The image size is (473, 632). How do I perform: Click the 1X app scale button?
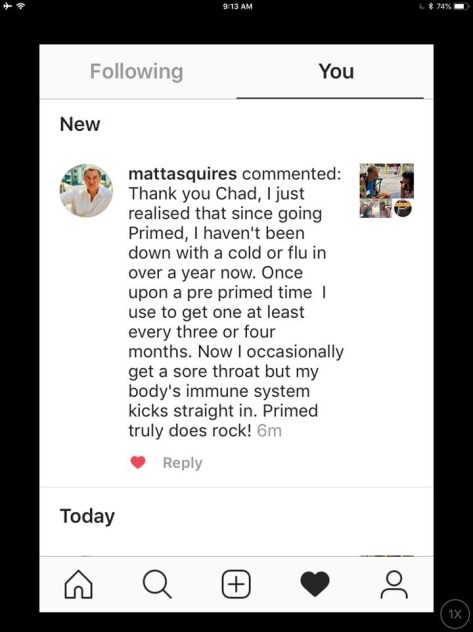coord(455,614)
